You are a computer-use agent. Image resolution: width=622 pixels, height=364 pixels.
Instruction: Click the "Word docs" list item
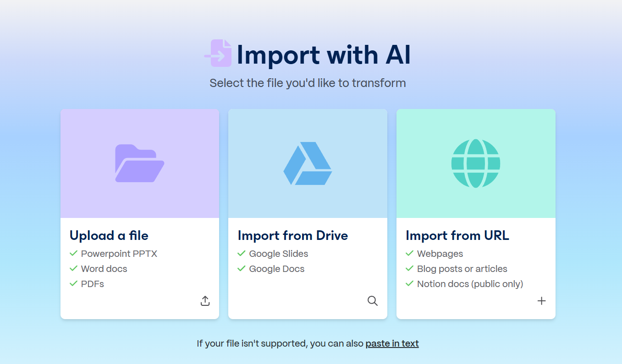[x=104, y=269]
